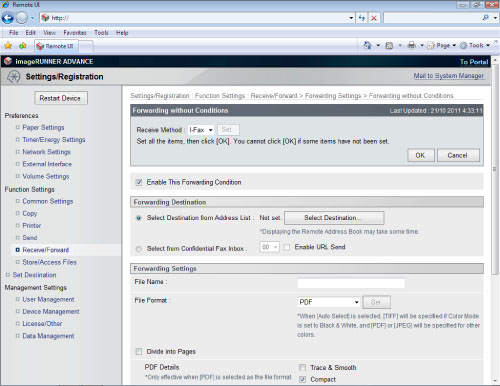500x386 pixels.
Task: Toggle Enable This Forwarding Condition checkbox
Action: 139,182
